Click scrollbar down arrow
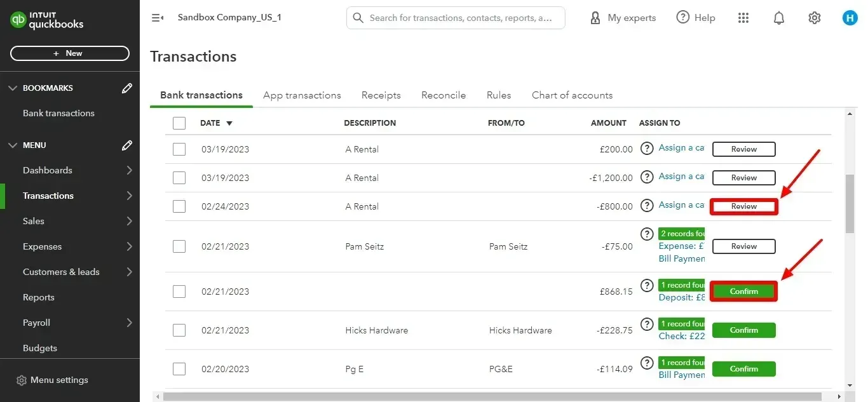 (850, 385)
